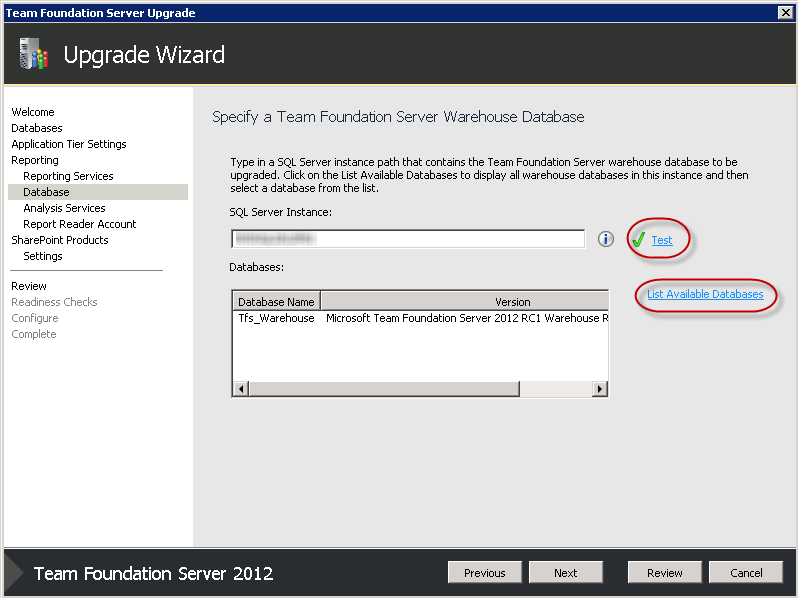Image resolution: width=798 pixels, height=598 pixels.
Task: Click the Upgrade Wizard server icon
Action: click(34, 53)
